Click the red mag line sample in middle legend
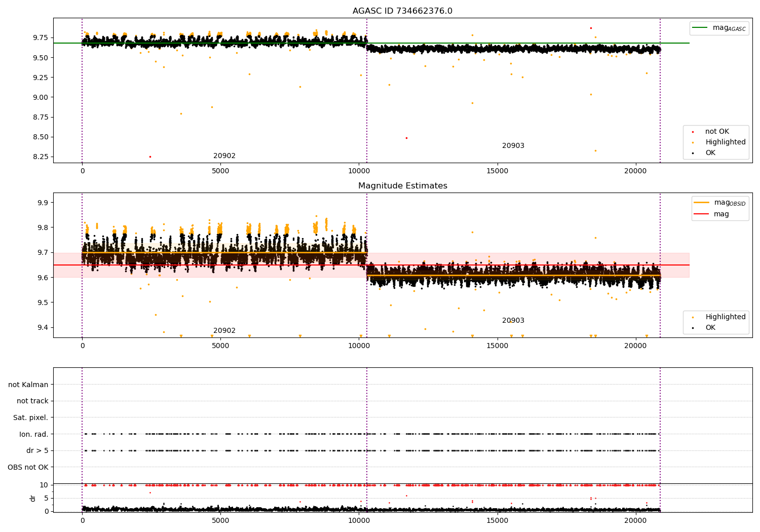Viewport: 760px width, 532px height. pos(701,214)
